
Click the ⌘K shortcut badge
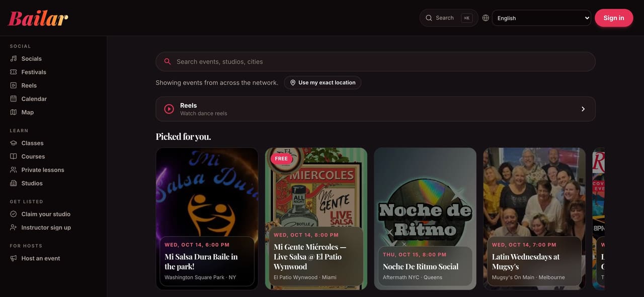(x=467, y=18)
